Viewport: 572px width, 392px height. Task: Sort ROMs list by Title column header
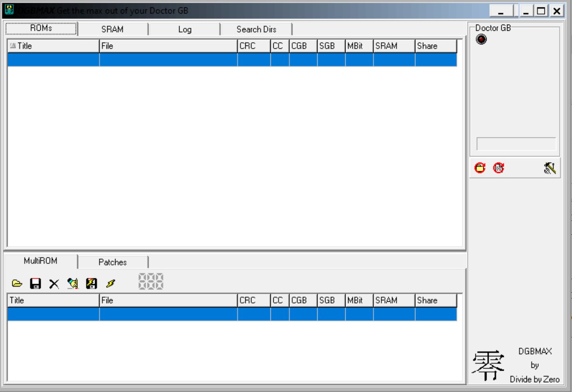tap(53, 46)
